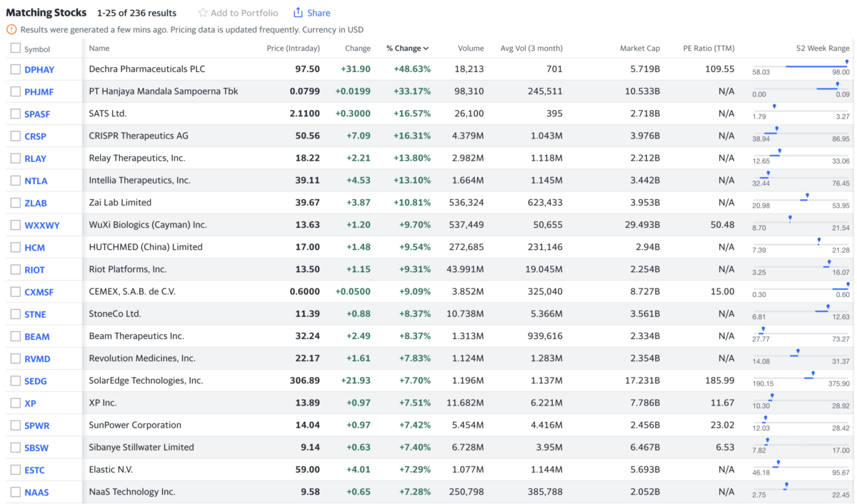Click the Zai Lab Limited name
Screen dimensions: 857x504
tap(121, 203)
